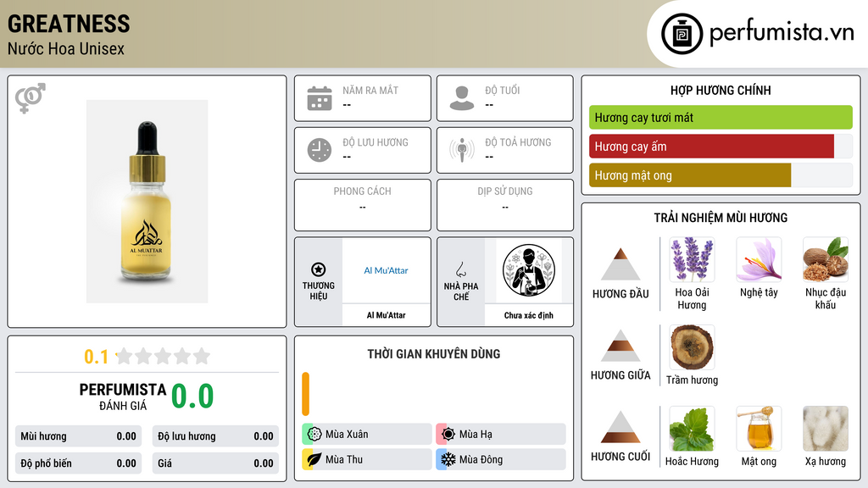This screenshot has width=868, height=488.
Task: Select the Mật ong honey jar image
Action: [759, 428]
